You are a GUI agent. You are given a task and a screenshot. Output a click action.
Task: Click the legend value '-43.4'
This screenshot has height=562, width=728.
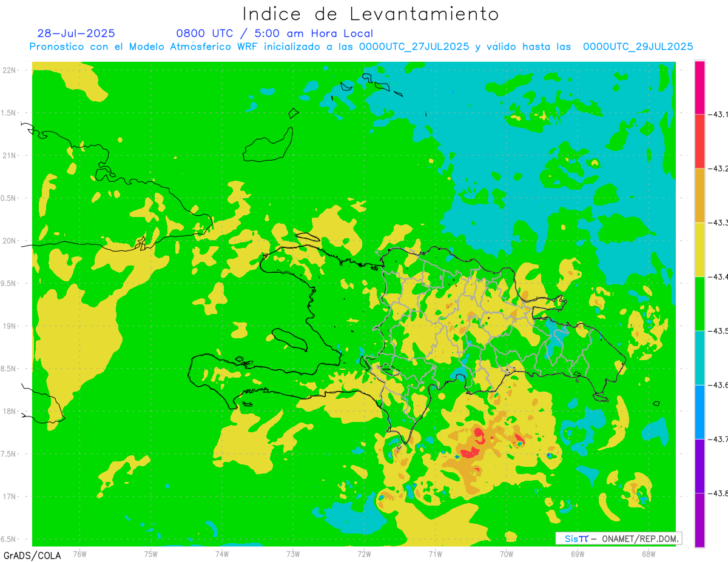[x=718, y=276]
